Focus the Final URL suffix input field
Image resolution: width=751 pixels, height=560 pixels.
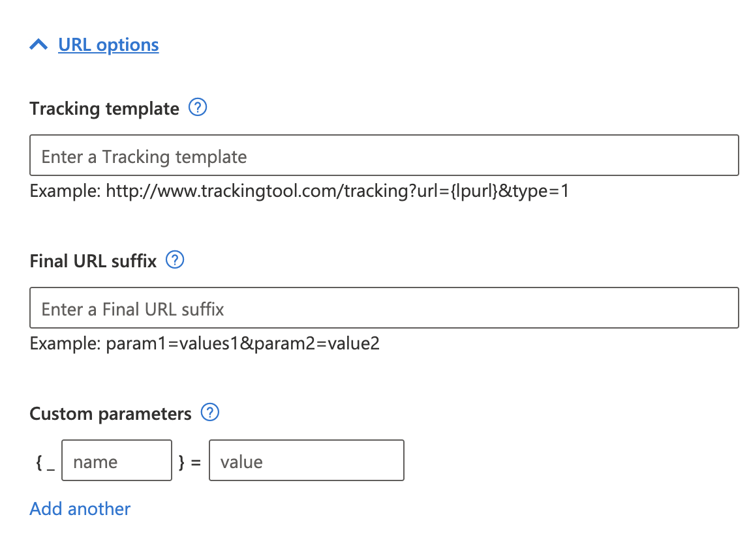[384, 308]
